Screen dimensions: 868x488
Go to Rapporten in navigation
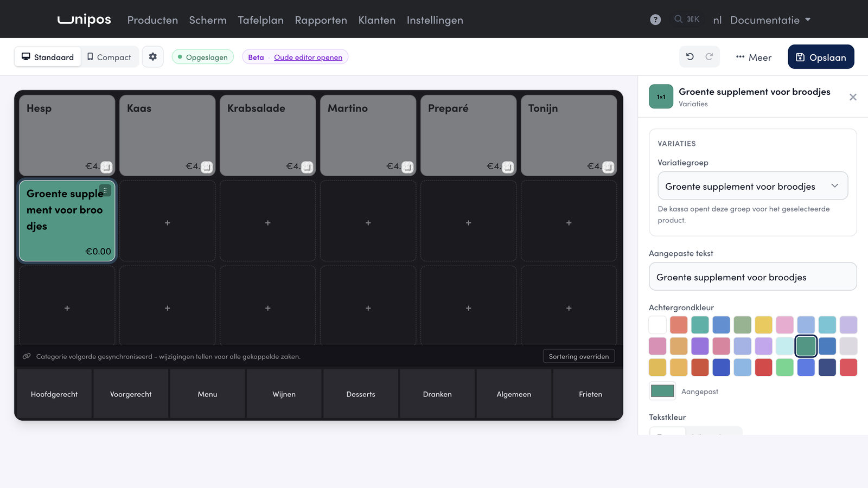(x=321, y=20)
